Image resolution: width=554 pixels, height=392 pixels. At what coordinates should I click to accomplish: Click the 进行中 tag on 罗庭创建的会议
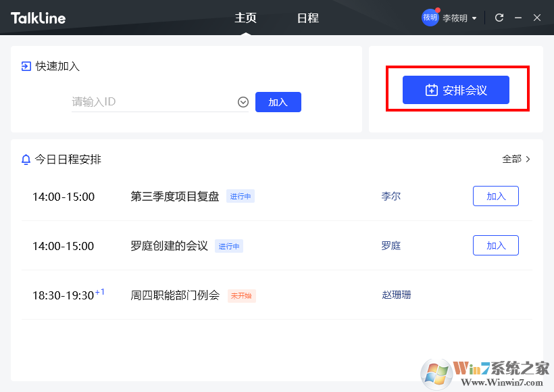pyautogui.click(x=229, y=246)
